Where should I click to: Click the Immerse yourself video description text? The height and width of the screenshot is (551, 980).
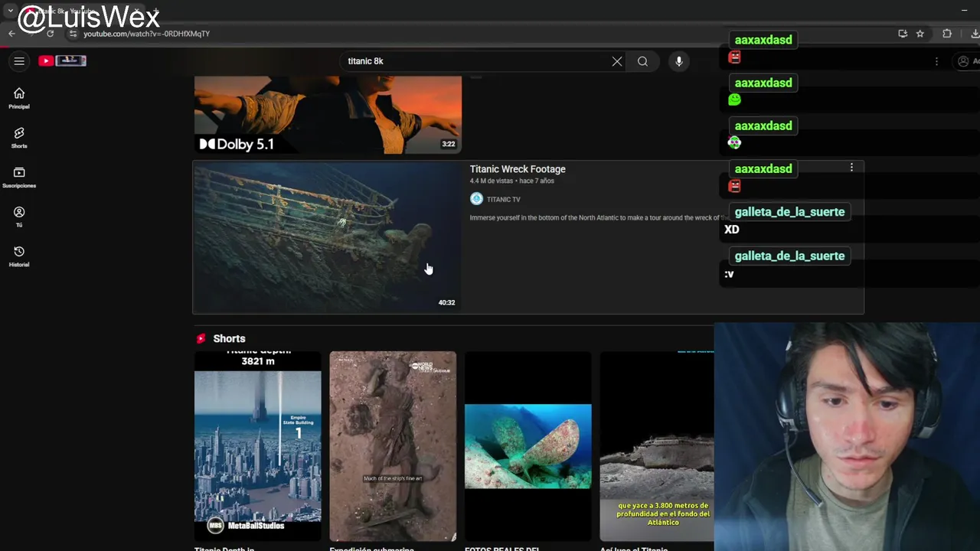(x=599, y=218)
